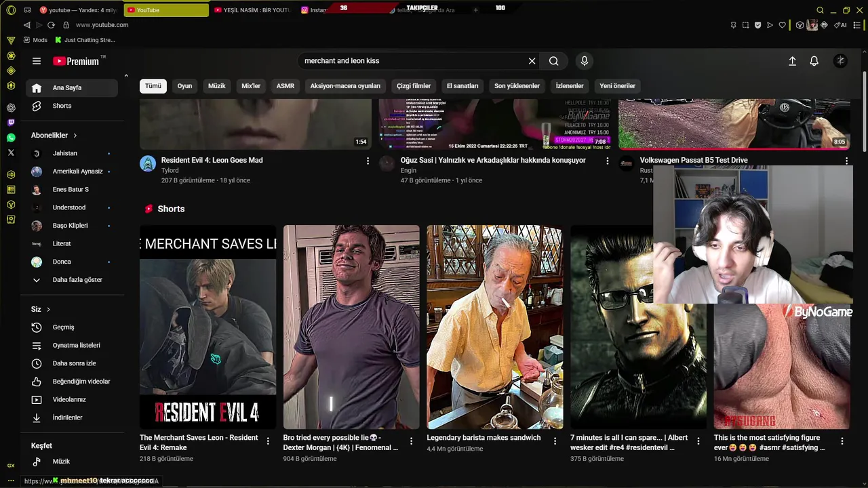Open the Tylord channel link
868x488 pixels.
coord(170,171)
